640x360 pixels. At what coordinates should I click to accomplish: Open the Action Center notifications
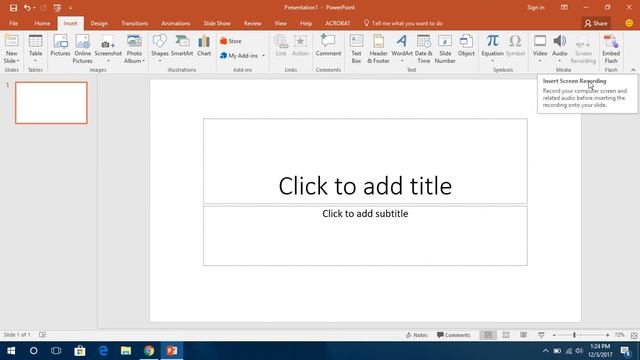[x=625, y=351]
